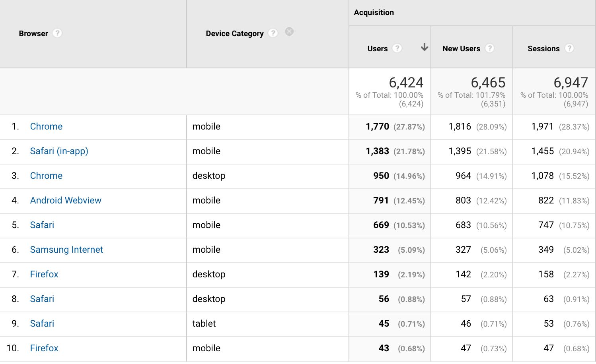596x364 pixels.
Task: Click Users value 791 in row 4
Action: click(x=381, y=200)
